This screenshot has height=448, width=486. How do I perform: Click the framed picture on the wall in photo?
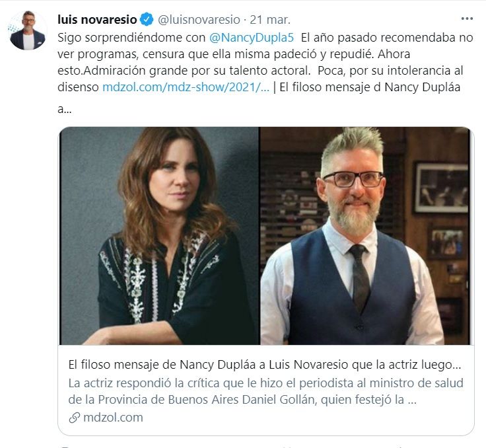(x=442, y=187)
